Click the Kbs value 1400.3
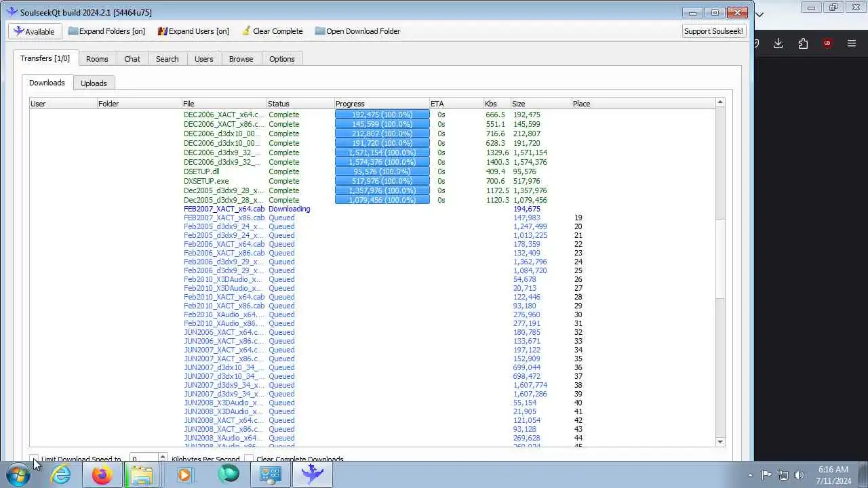 [x=497, y=162]
